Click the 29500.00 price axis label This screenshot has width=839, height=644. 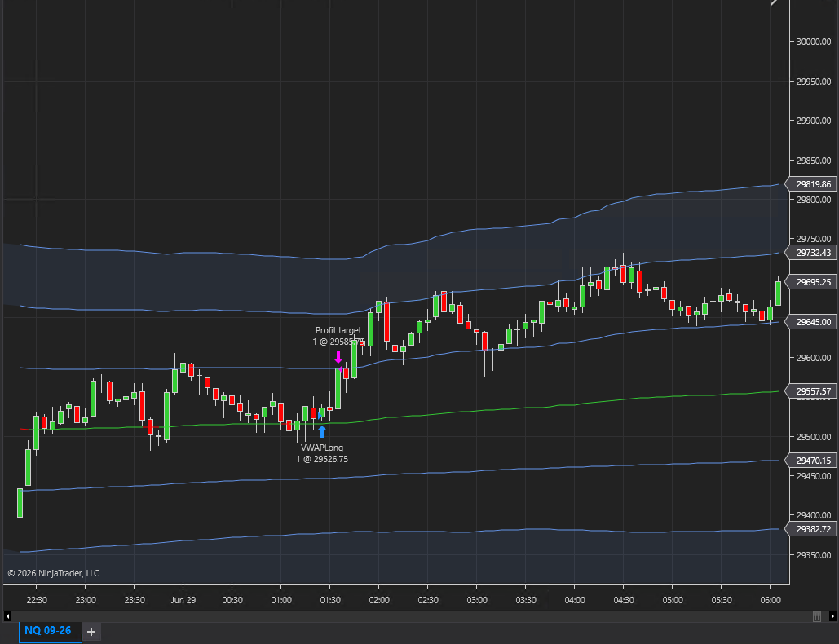pyautogui.click(x=814, y=436)
